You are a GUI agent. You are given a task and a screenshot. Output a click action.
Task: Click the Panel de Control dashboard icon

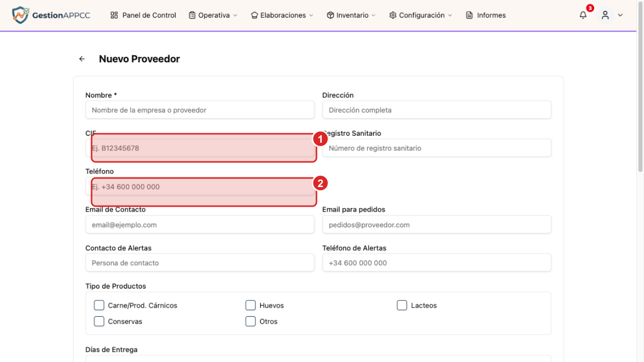pyautogui.click(x=114, y=15)
